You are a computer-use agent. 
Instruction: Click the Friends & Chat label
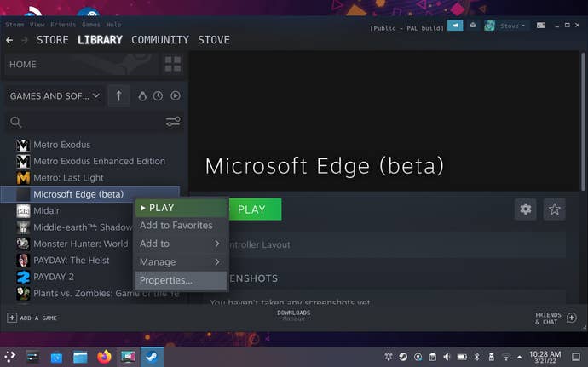point(548,318)
